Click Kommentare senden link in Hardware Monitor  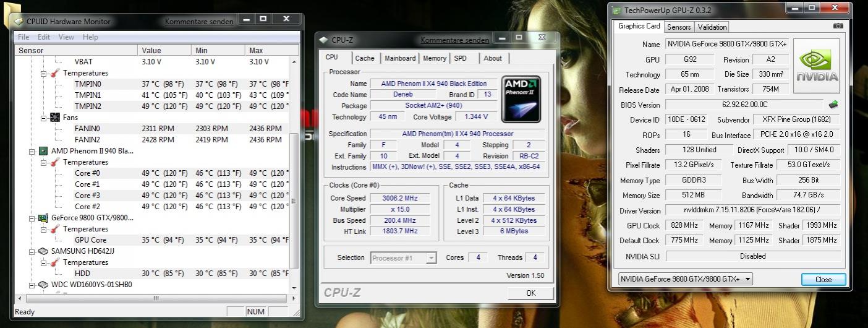[x=199, y=21]
